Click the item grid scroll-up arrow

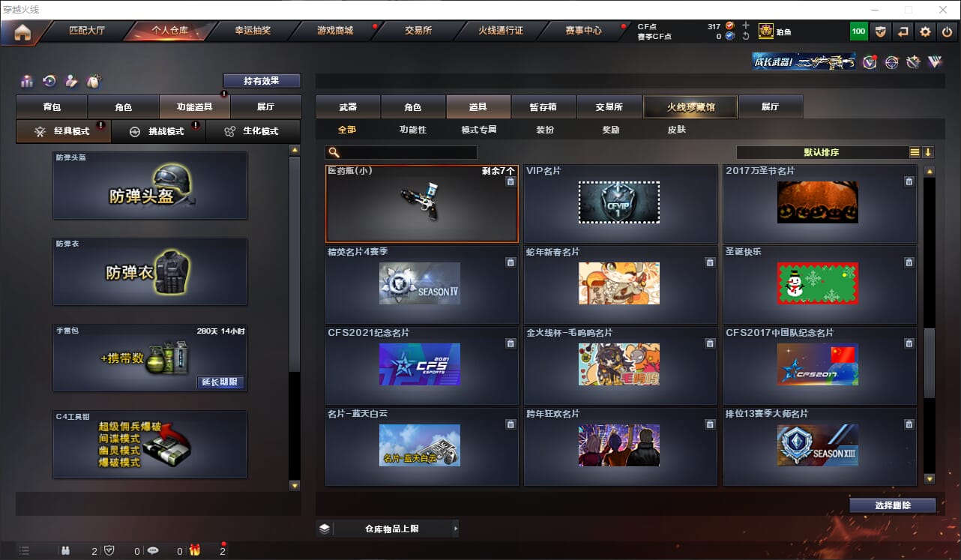coord(930,172)
